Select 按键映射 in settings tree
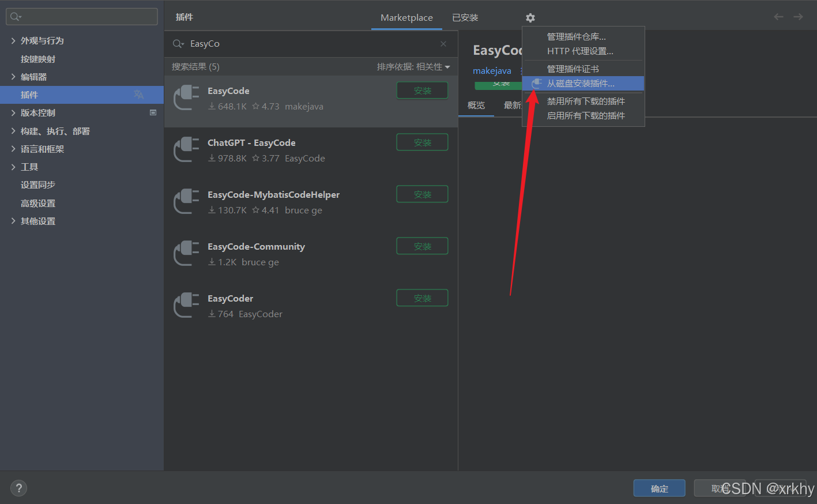 point(38,59)
